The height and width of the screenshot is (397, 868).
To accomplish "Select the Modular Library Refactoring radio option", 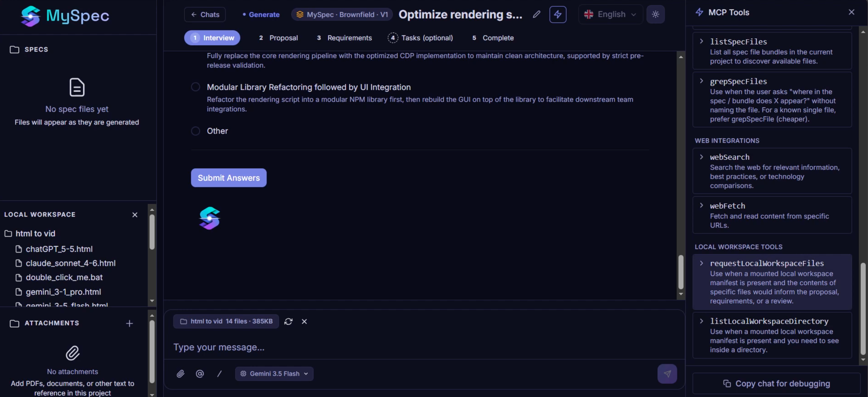I will 195,87.
